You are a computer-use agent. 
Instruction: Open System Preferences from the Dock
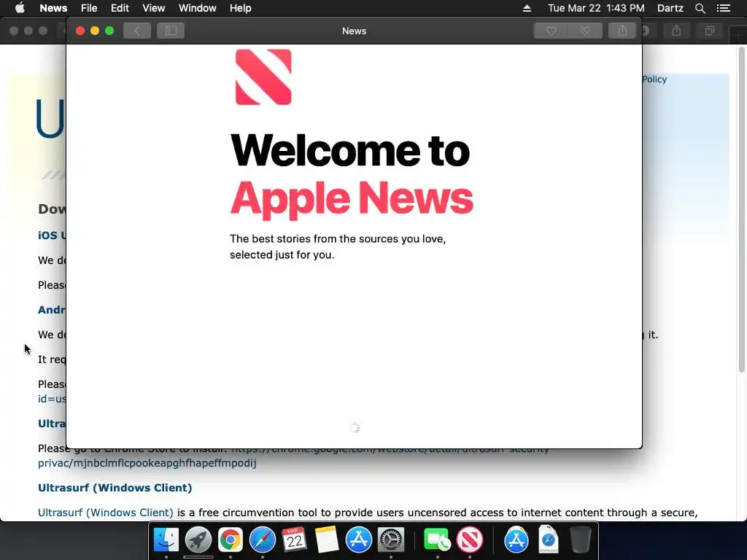pyautogui.click(x=391, y=540)
